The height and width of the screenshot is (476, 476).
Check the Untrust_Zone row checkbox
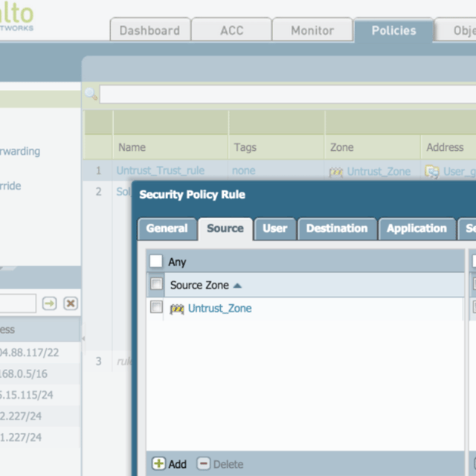tap(156, 307)
